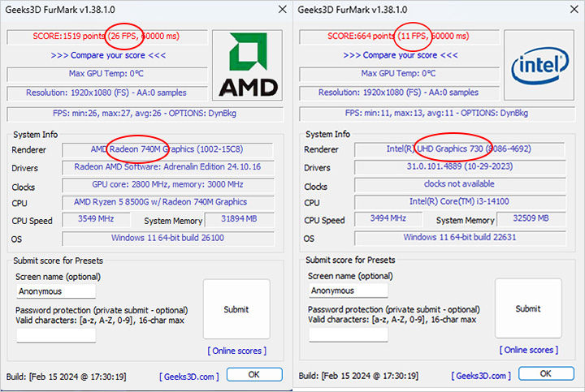The height and width of the screenshot is (392, 585).
Task: Open Online scores link in AMD window
Action: [237, 351]
